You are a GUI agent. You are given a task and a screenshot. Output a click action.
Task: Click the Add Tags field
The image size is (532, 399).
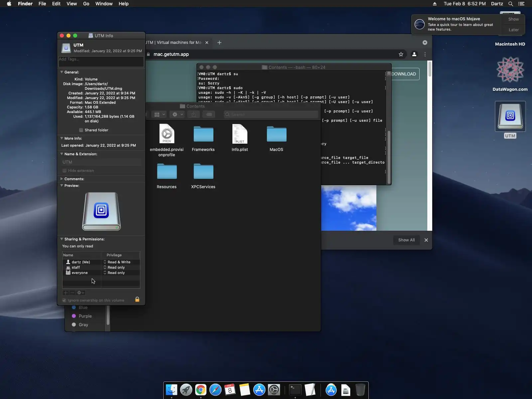(101, 61)
